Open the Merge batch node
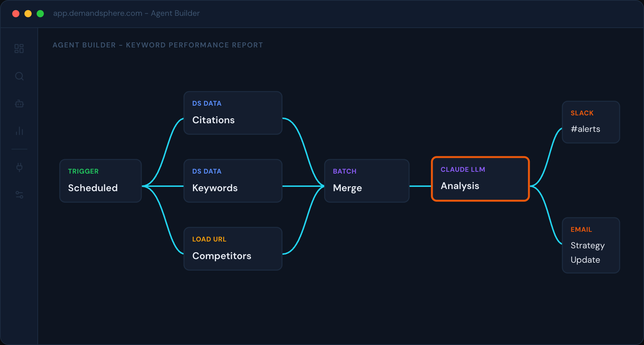 click(x=367, y=181)
